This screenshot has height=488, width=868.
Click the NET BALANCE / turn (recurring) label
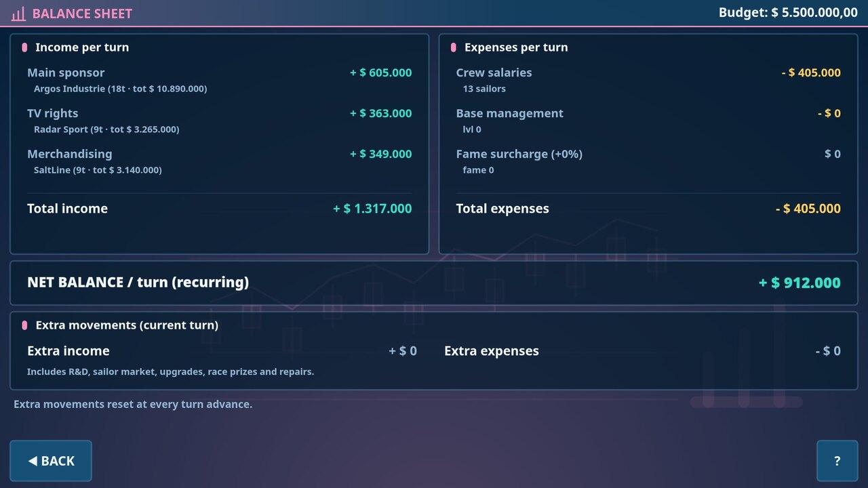pos(138,283)
